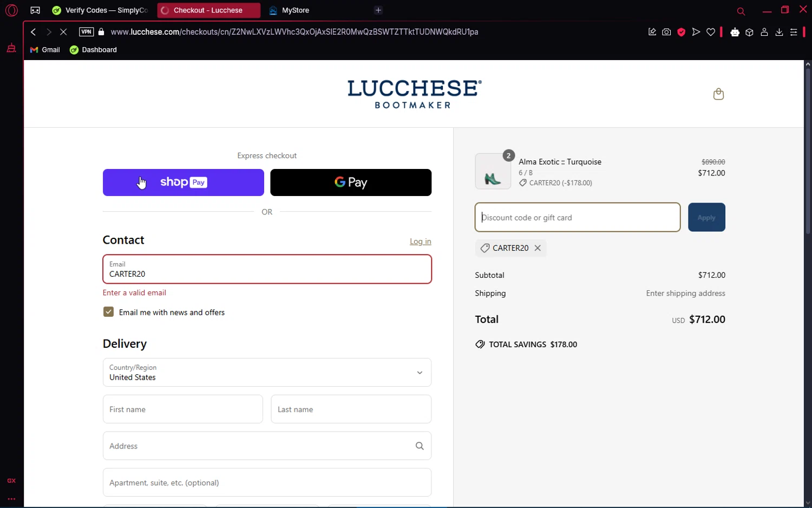
Task: Open the profile account icon
Action: pyautogui.click(x=764, y=32)
